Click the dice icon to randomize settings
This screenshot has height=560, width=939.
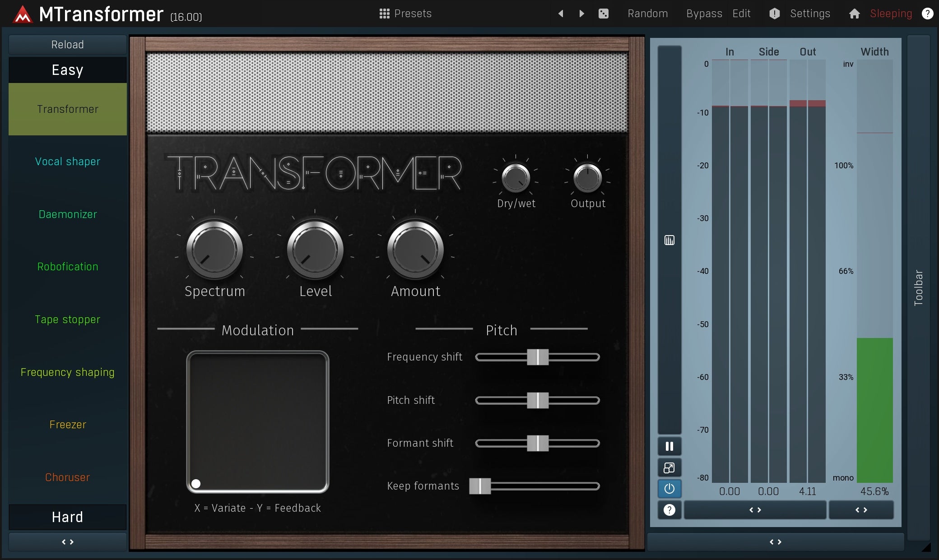[604, 14]
